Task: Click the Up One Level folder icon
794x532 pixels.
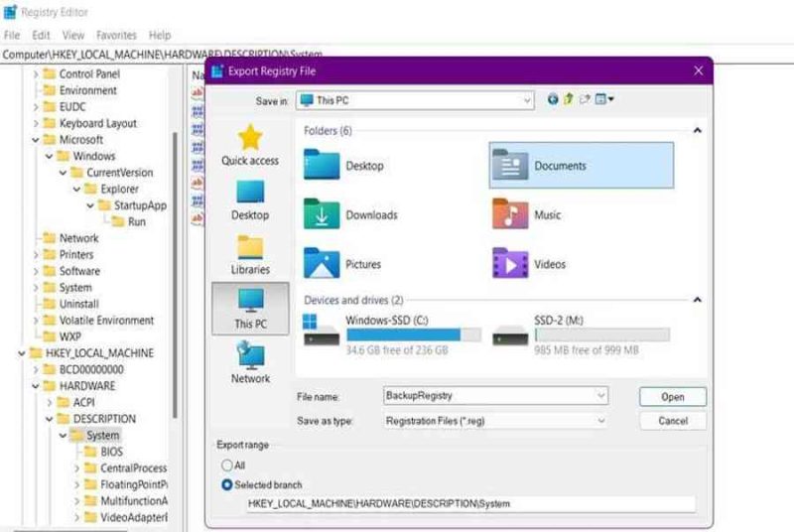Action: [568, 99]
